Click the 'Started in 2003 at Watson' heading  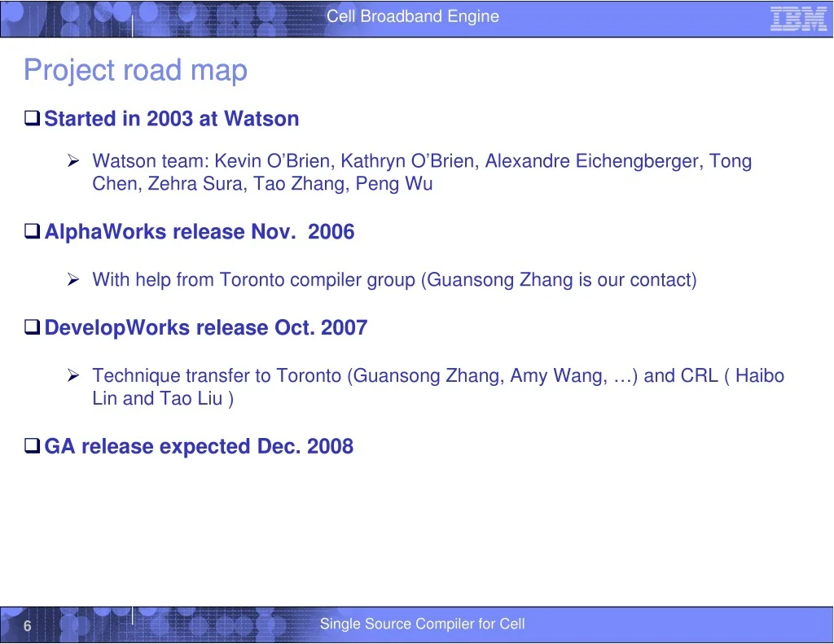(171, 119)
